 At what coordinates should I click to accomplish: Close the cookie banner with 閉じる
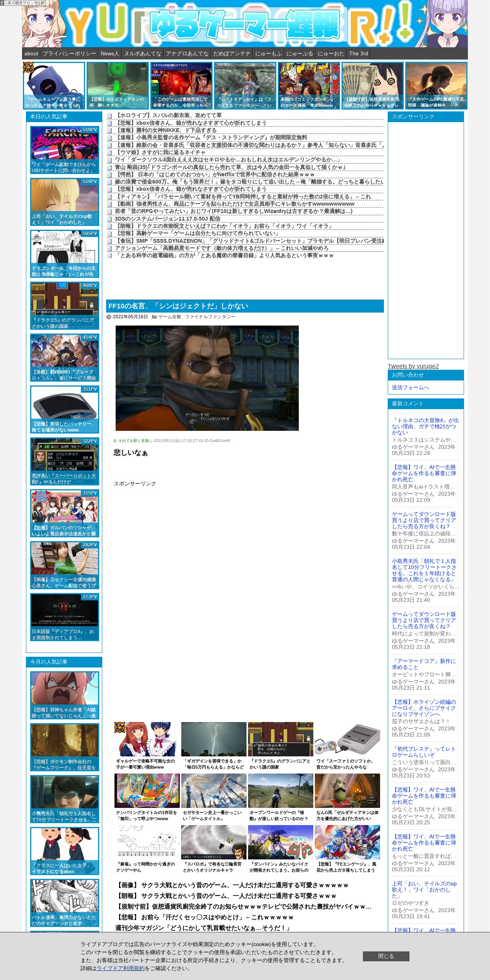[386, 956]
